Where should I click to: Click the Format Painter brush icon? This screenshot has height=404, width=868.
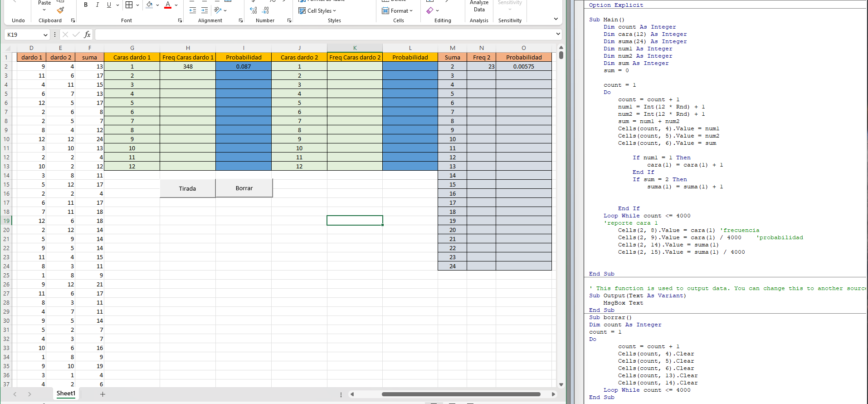tap(60, 10)
